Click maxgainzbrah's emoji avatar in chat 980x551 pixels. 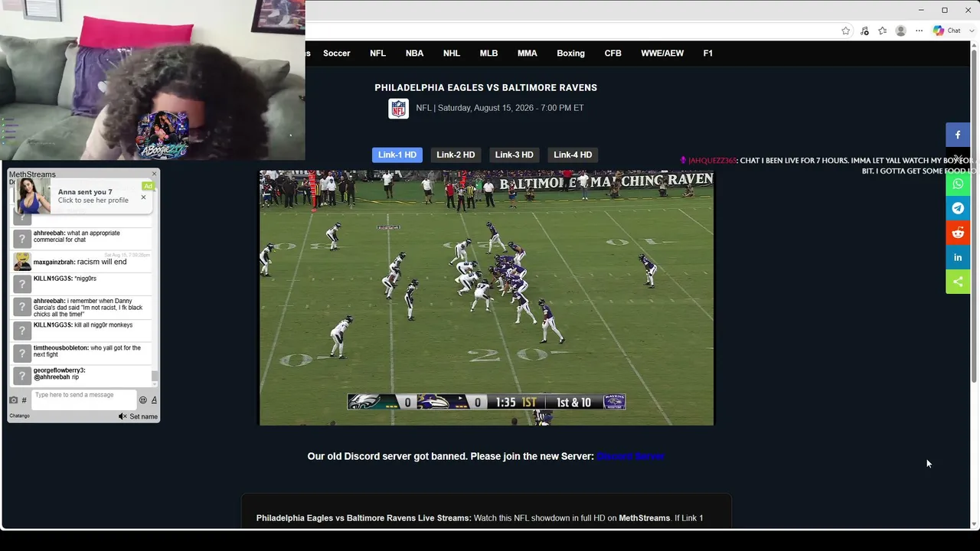pyautogui.click(x=22, y=262)
